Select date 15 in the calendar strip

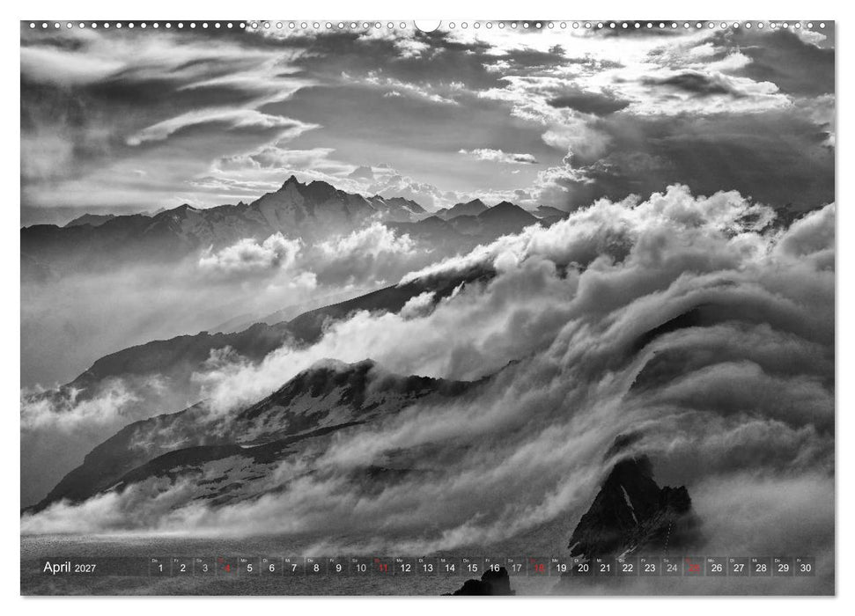472,567
